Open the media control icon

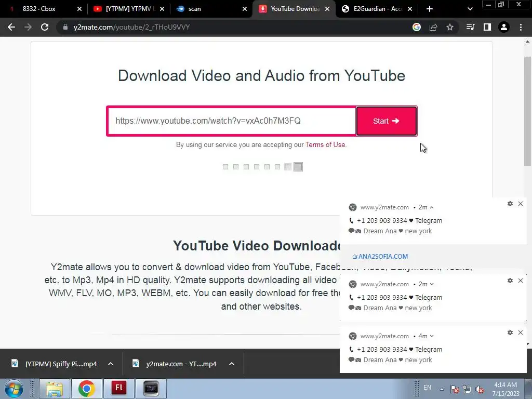coord(470,27)
